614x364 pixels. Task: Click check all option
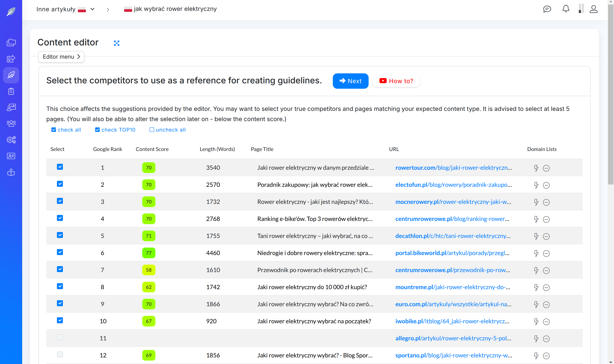(x=66, y=130)
